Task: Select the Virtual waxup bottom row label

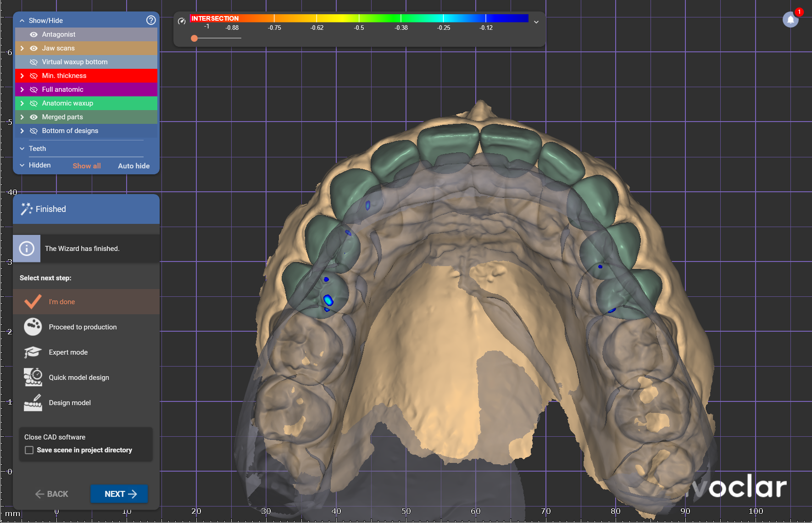Action: tap(75, 62)
